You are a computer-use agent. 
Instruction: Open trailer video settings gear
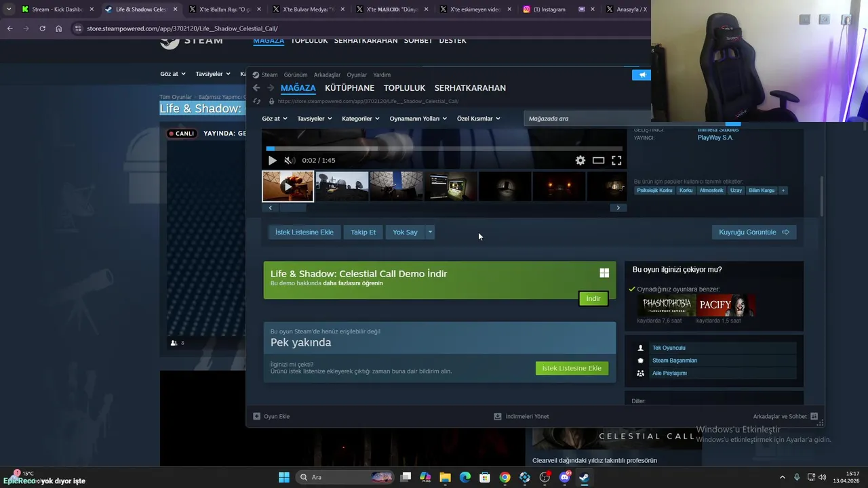[x=580, y=161]
